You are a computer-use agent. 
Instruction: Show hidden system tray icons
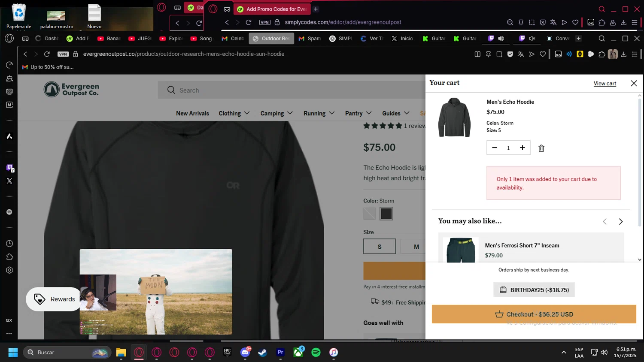point(563,352)
